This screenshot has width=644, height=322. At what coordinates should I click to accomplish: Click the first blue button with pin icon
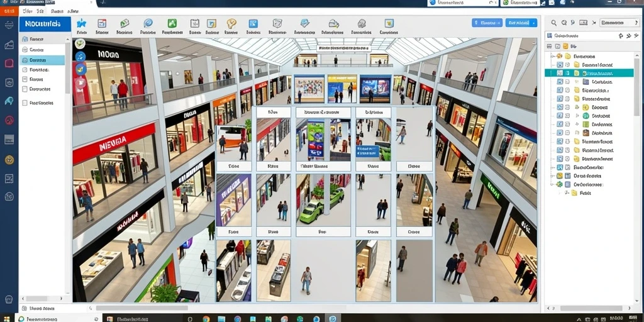tap(487, 23)
